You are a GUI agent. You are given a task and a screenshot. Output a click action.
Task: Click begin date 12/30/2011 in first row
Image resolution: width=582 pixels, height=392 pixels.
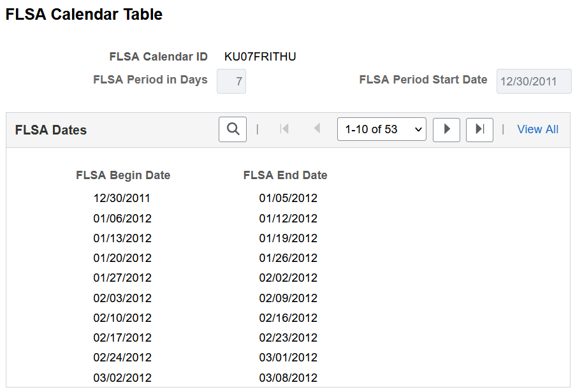pyautogui.click(x=122, y=198)
